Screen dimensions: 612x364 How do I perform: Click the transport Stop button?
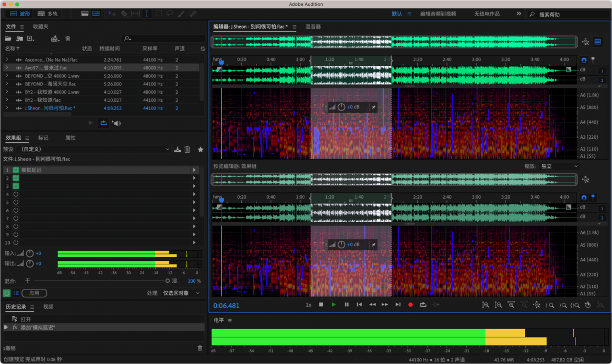[321, 305]
